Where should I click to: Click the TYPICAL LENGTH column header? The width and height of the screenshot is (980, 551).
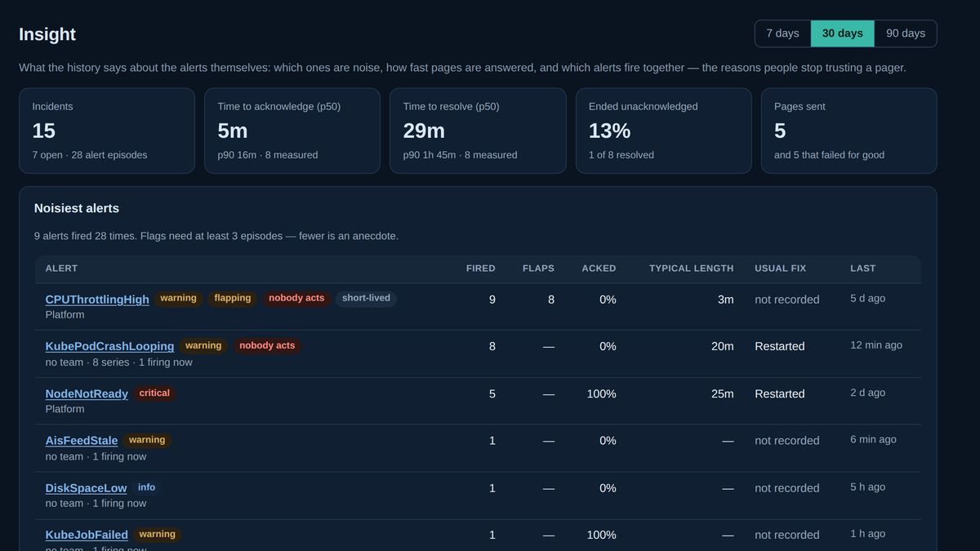[691, 269]
